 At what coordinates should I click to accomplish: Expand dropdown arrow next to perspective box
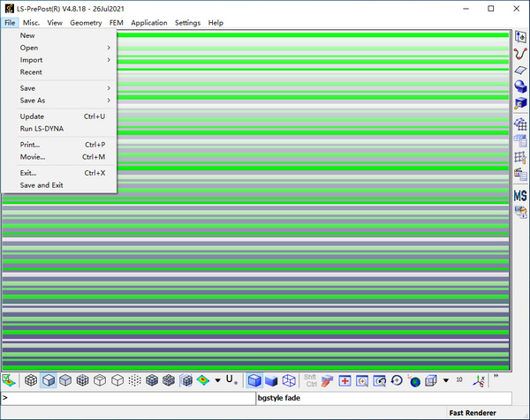click(446, 380)
